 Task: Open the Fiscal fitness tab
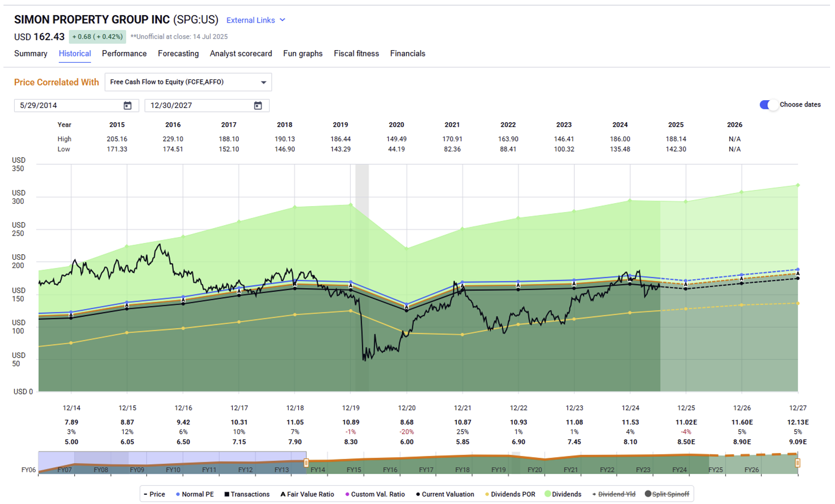[356, 53]
